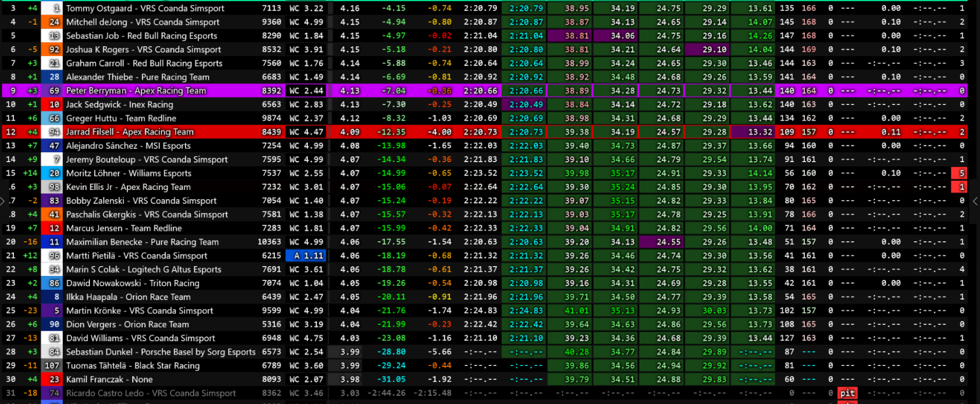The width and height of the screenshot is (980, 404).
Task: Select dimmed Ricardo Castro Ledo row
Action: point(150,394)
